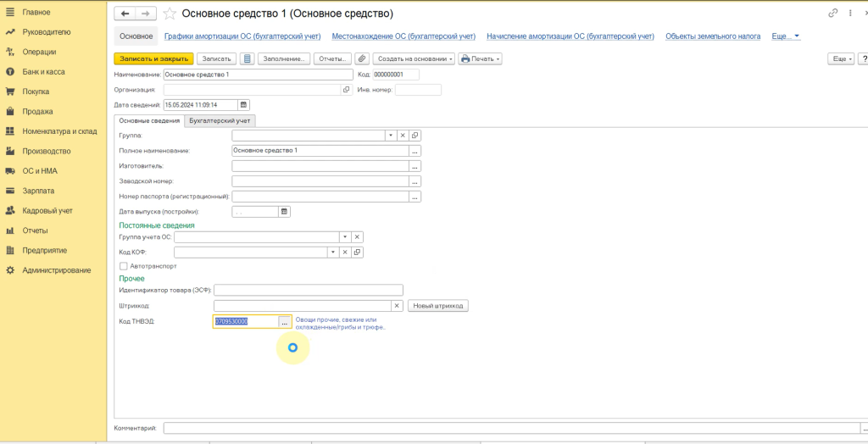The height and width of the screenshot is (444, 868).
Task: Click the document list icon beside Записать
Action: 248,58
